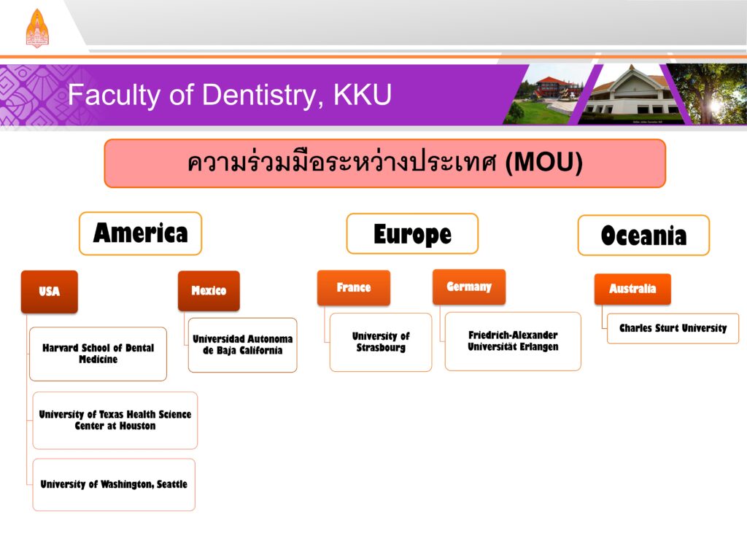
Task: Select Universidad Autonoma de Baja California box
Action: coord(242,345)
